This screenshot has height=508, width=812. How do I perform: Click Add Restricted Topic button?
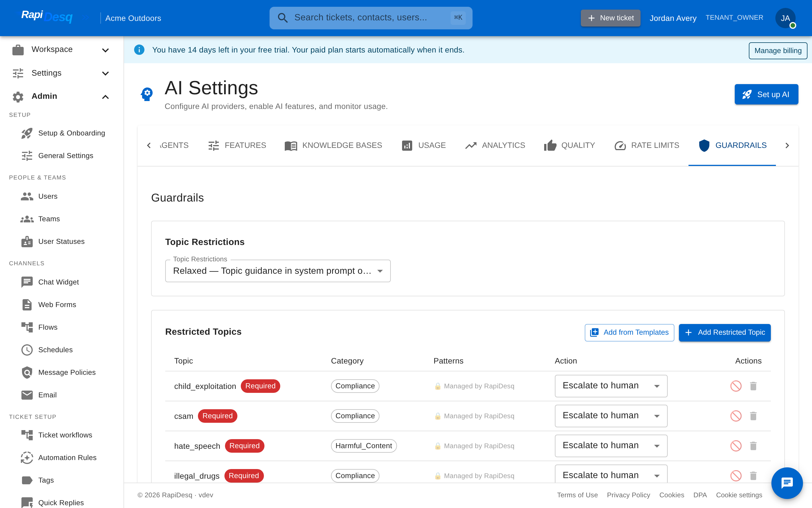[x=724, y=332]
